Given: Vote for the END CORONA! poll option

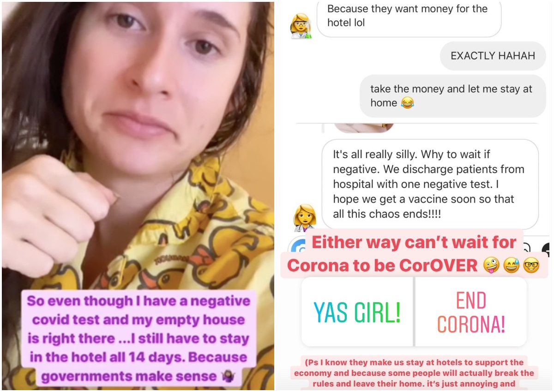Looking at the screenshot, I should click(x=471, y=312).
